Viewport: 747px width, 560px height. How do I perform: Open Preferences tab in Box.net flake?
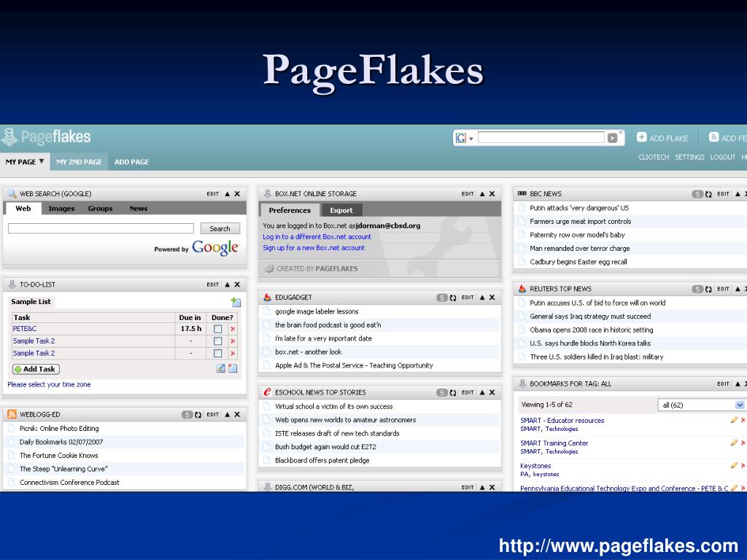[x=290, y=211]
